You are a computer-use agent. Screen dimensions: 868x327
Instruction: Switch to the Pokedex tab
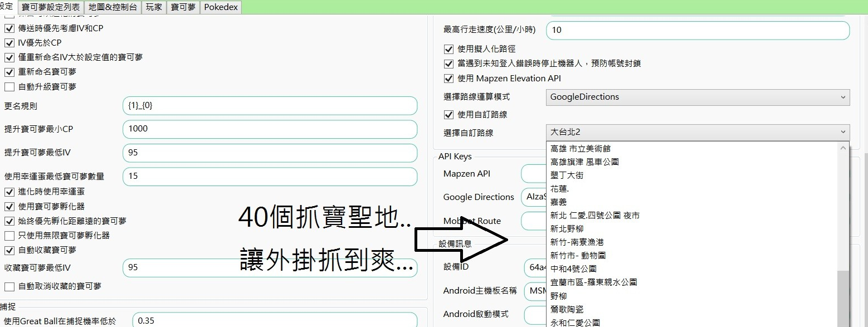[x=221, y=7]
